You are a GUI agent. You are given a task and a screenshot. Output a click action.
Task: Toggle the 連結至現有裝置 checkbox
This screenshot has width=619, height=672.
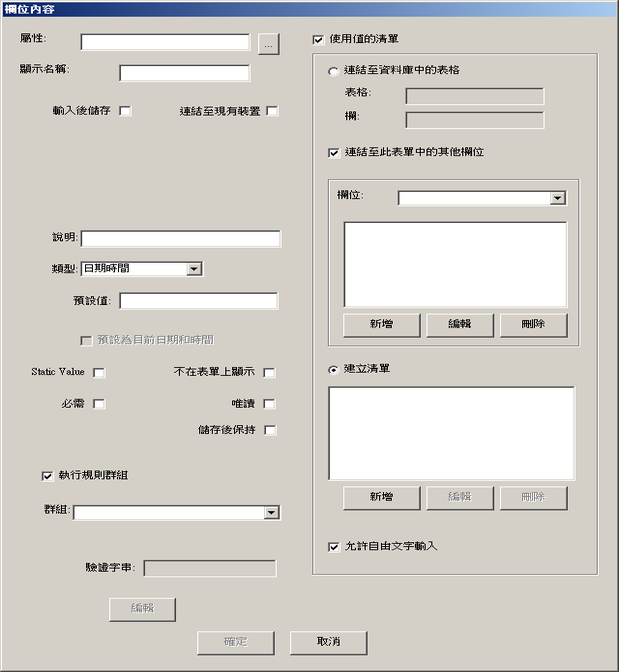[272, 111]
